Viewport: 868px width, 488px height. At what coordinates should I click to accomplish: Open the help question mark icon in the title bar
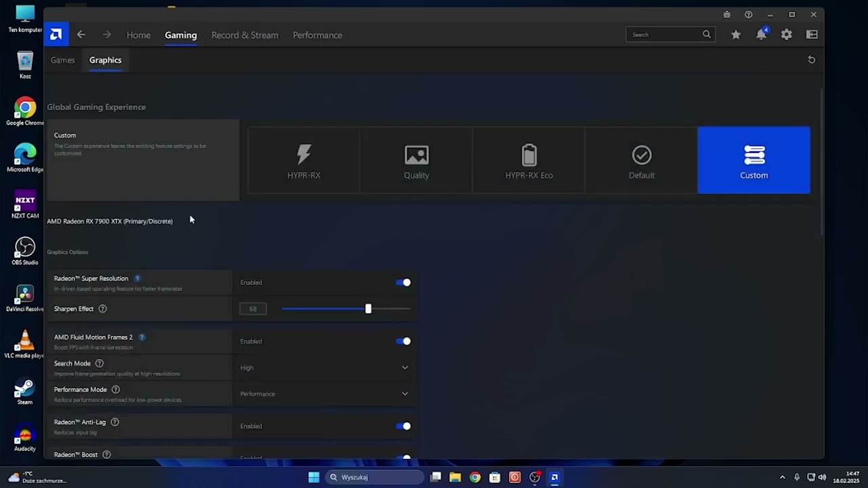(x=749, y=14)
